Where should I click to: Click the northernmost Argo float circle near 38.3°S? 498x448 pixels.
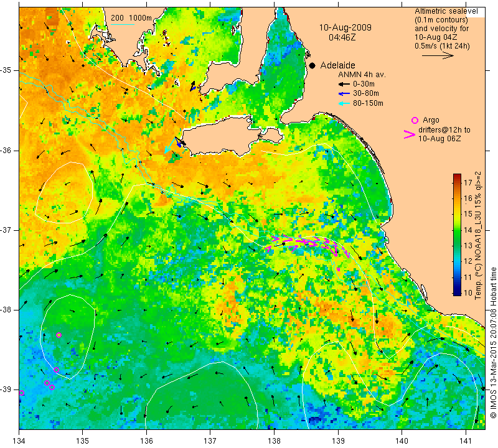[59, 335]
